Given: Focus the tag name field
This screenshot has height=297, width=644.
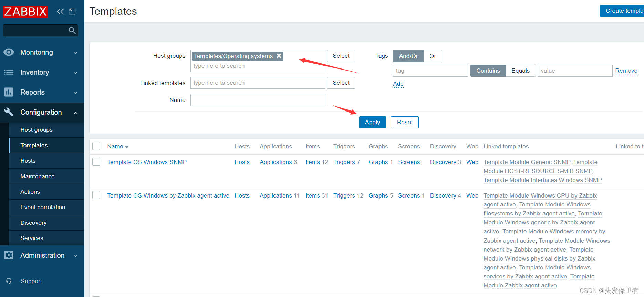Looking at the screenshot, I should tap(430, 71).
